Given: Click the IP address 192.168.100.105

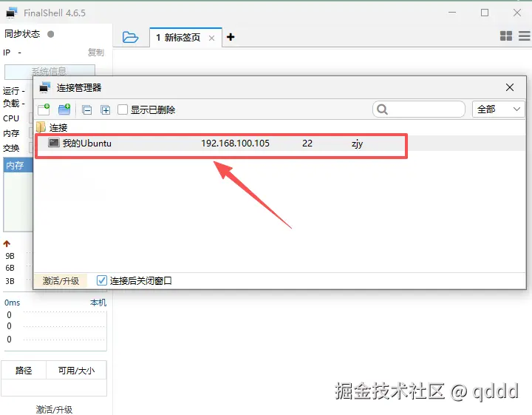Looking at the screenshot, I should pos(235,144).
